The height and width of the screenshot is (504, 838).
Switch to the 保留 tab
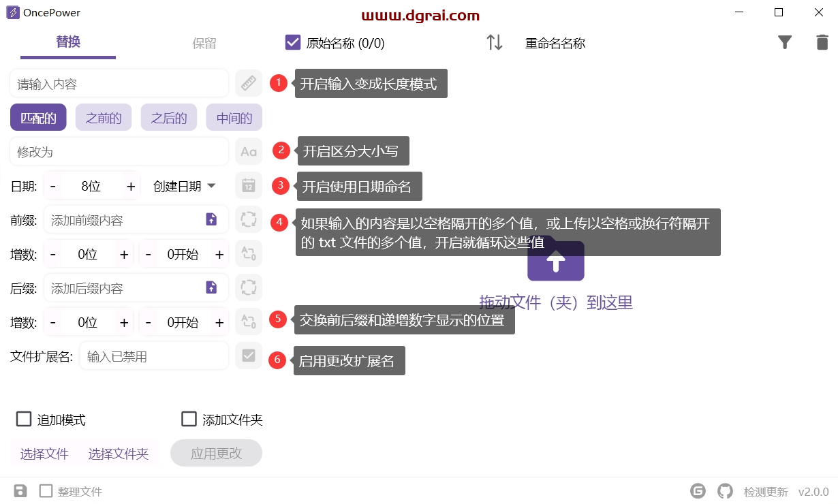pos(204,44)
